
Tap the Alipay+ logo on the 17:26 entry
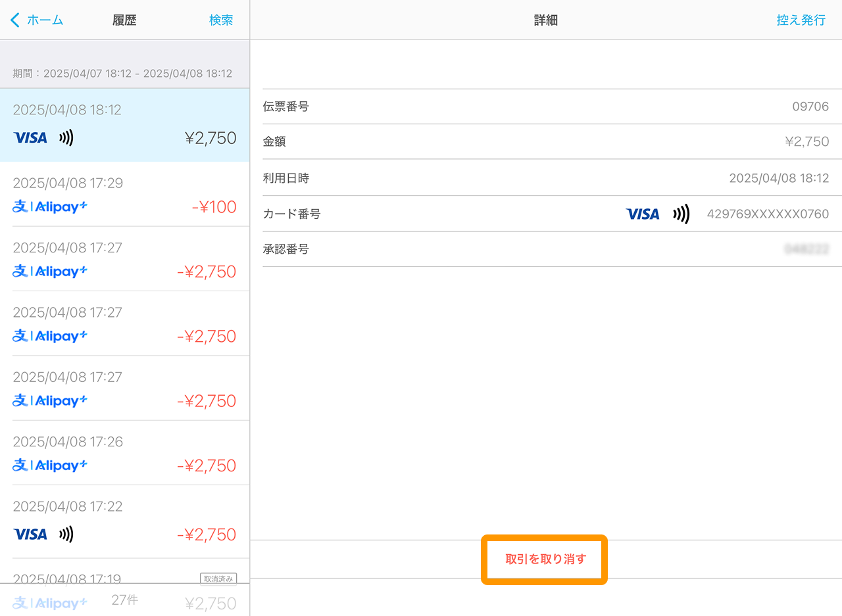(x=50, y=465)
